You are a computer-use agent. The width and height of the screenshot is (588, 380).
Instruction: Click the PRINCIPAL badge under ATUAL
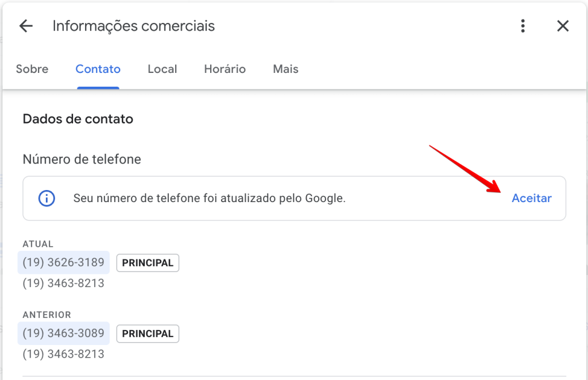tap(148, 263)
